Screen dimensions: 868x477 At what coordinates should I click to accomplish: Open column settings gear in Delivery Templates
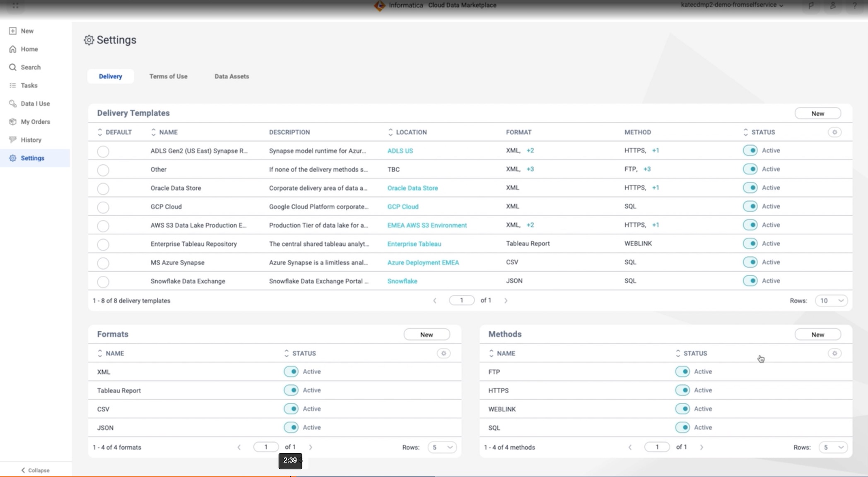[x=834, y=132]
